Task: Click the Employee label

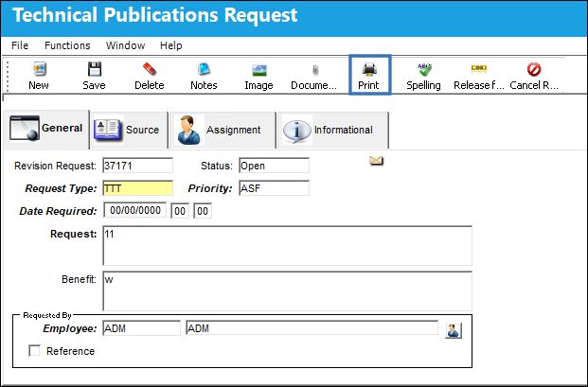Action: pos(70,328)
